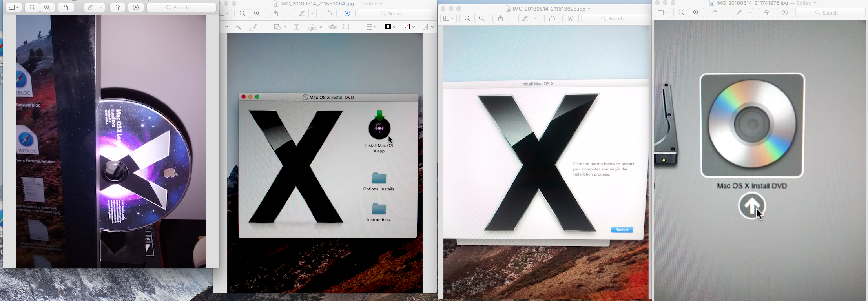868x301 pixels.
Task: Open the black Border Color swatch
Action: [x=390, y=27]
